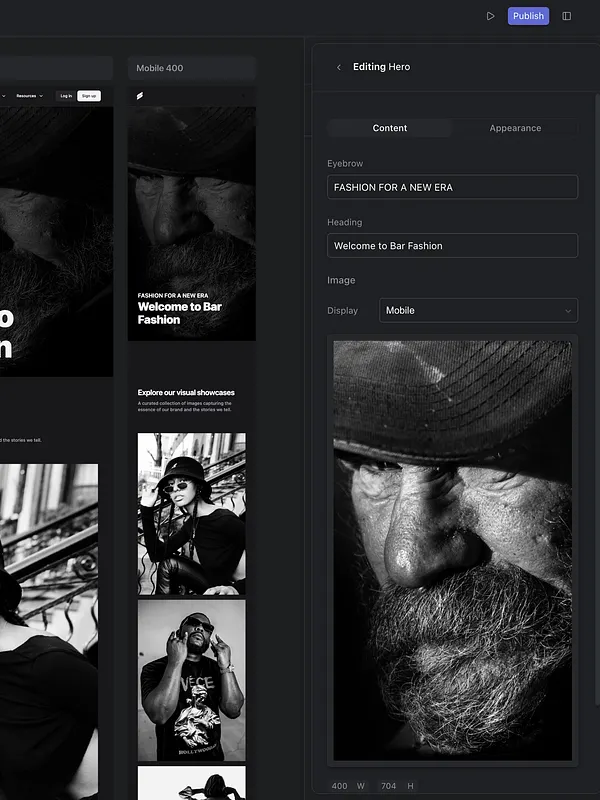Screen dimensions: 600x800
Task: Switch to the Content tab
Action: (x=390, y=128)
